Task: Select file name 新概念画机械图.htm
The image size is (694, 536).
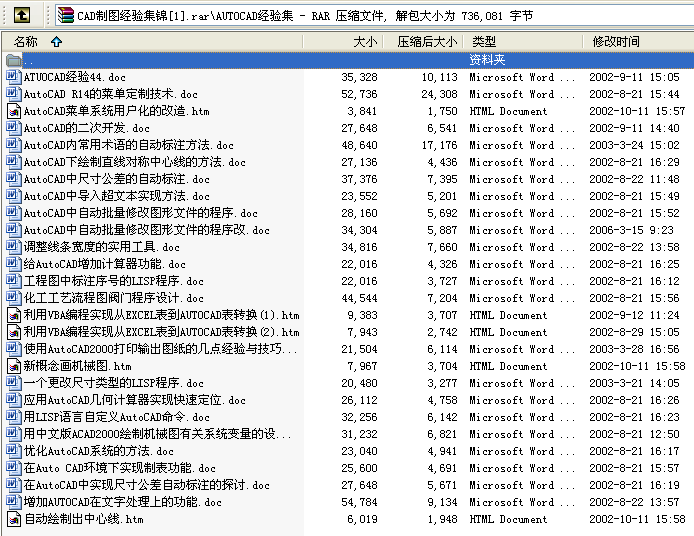Action: (x=77, y=366)
